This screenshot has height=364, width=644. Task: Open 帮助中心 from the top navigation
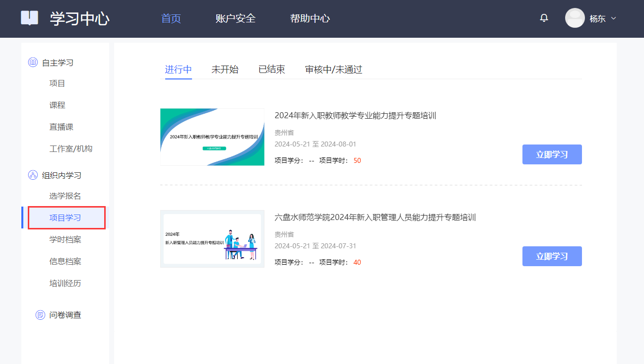point(310,19)
